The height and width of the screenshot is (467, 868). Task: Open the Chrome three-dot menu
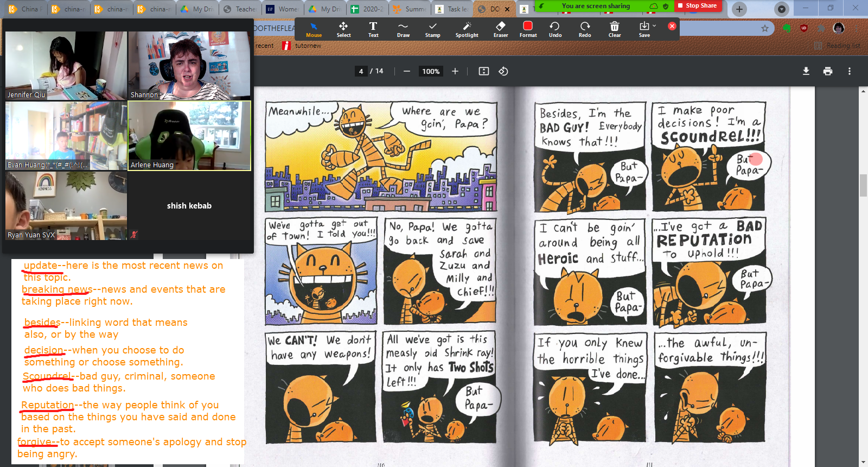857,28
